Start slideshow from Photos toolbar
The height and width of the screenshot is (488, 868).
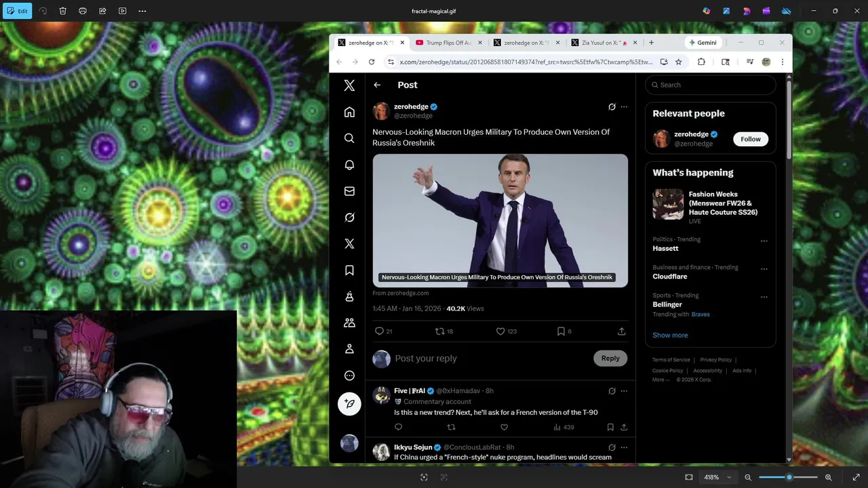tap(122, 11)
